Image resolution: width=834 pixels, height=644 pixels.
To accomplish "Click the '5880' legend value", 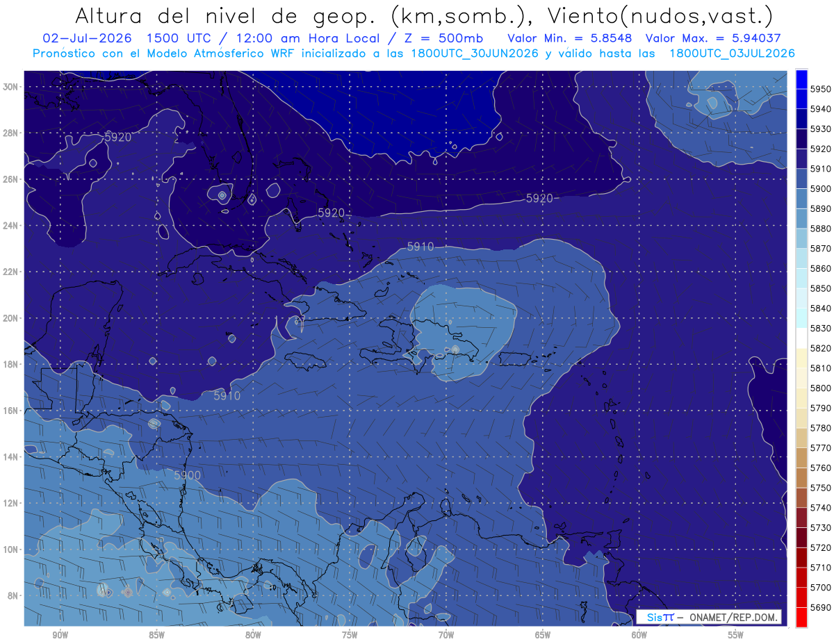I will point(820,229).
